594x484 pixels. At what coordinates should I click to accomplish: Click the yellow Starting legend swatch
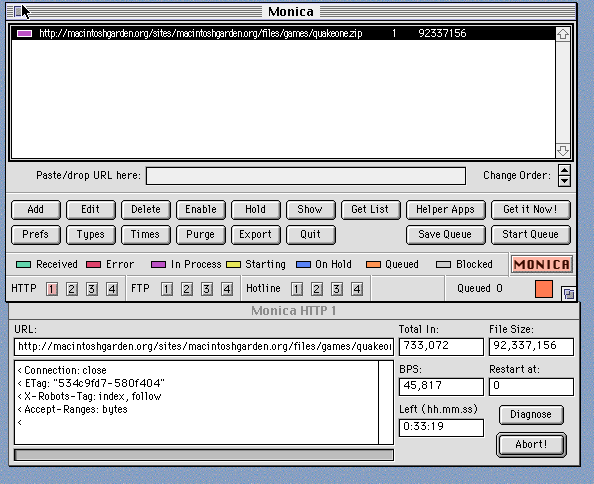tap(233, 264)
